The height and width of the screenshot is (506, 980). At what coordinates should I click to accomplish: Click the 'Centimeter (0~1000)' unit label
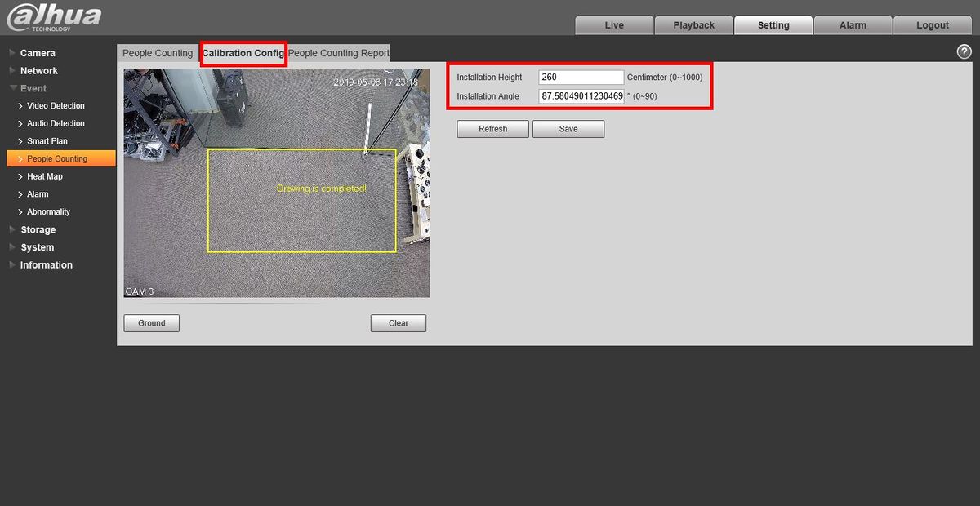point(665,78)
